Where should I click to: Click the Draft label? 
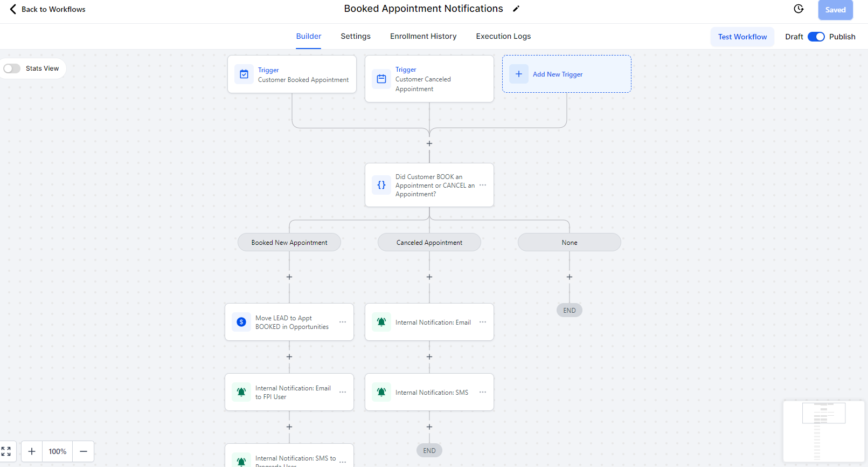(x=794, y=37)
